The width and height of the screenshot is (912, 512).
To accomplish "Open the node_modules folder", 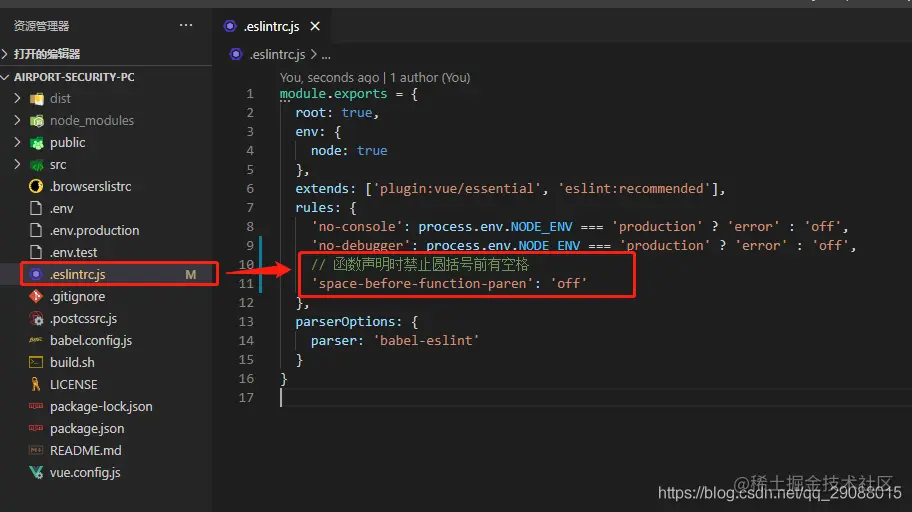I will point(92,120).
